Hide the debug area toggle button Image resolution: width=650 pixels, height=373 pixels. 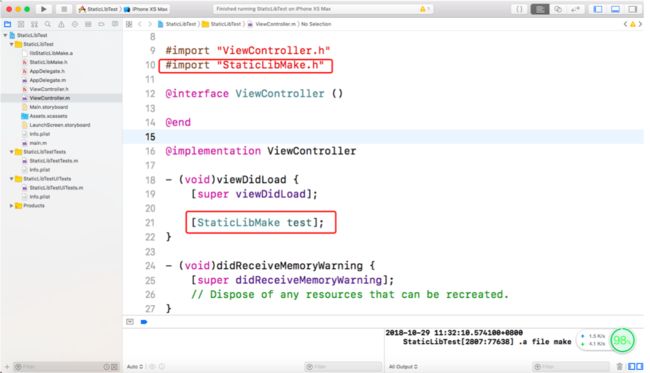130,322
